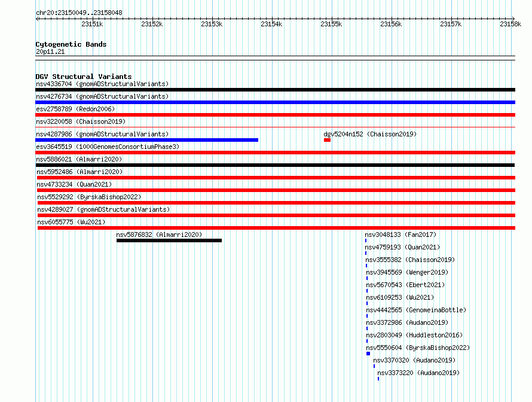This screenshot has width=532, height=402.
Task: Click the nsv4336704 gnomAD variant label
Action: [x=102, y=84]
